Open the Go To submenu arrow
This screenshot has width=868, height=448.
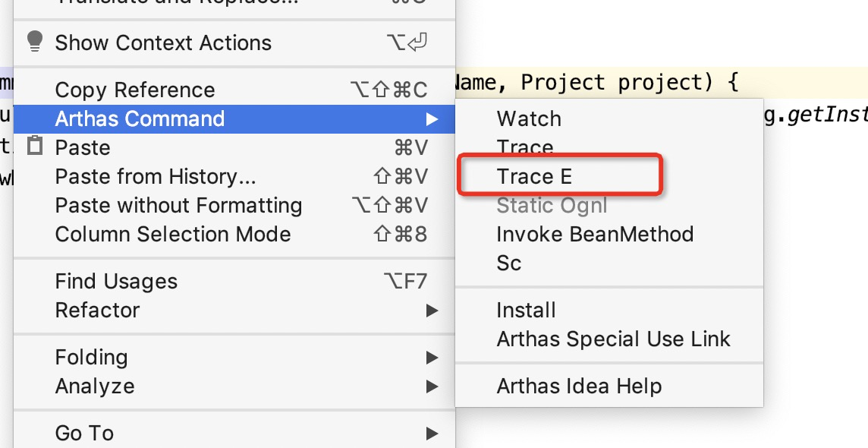click(432, 434)
